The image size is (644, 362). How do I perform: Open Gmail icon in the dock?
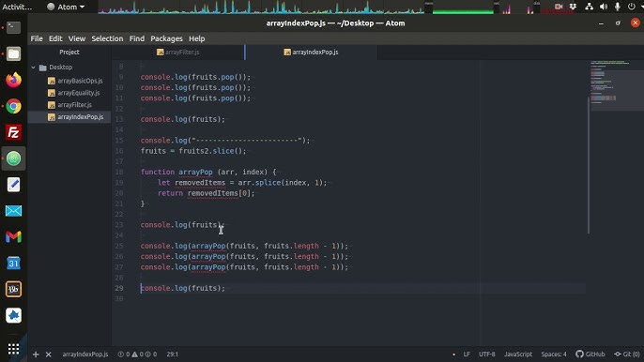coord(13,237)
